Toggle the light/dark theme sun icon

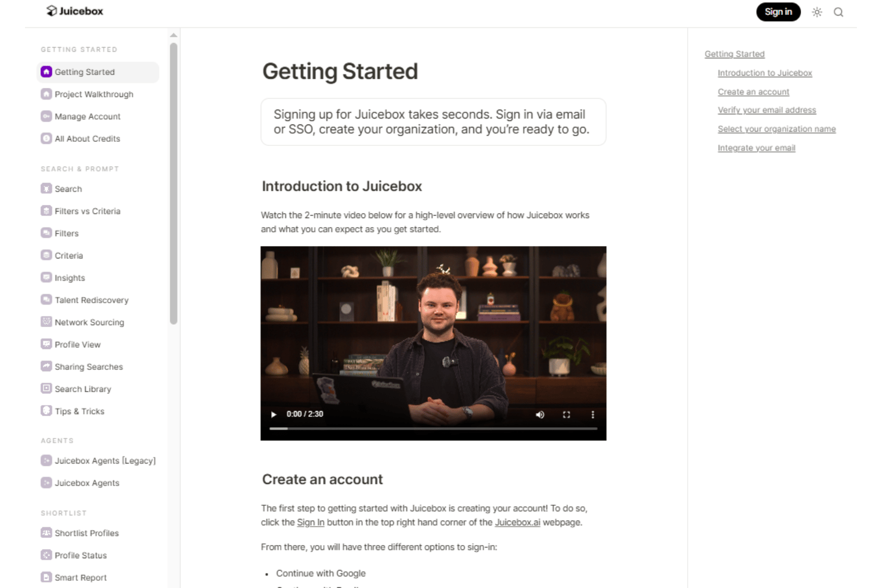tap(817, 12)
